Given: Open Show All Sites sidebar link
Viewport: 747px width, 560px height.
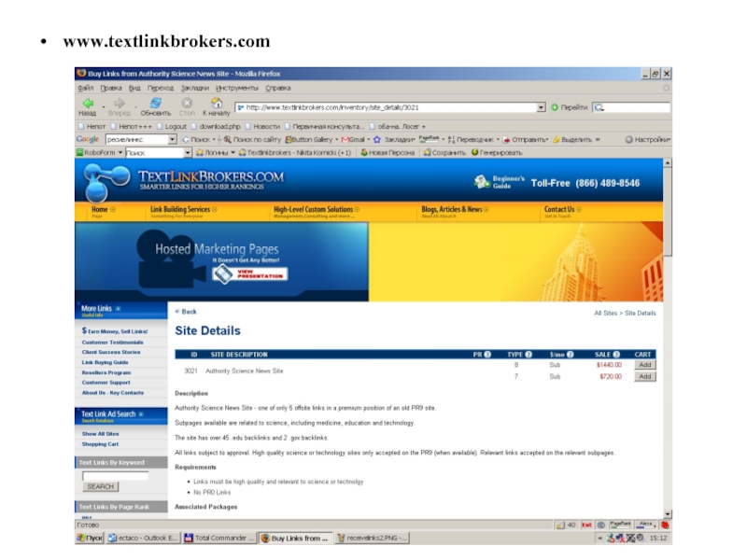Looking at the screenshot, I should (100, 434).
